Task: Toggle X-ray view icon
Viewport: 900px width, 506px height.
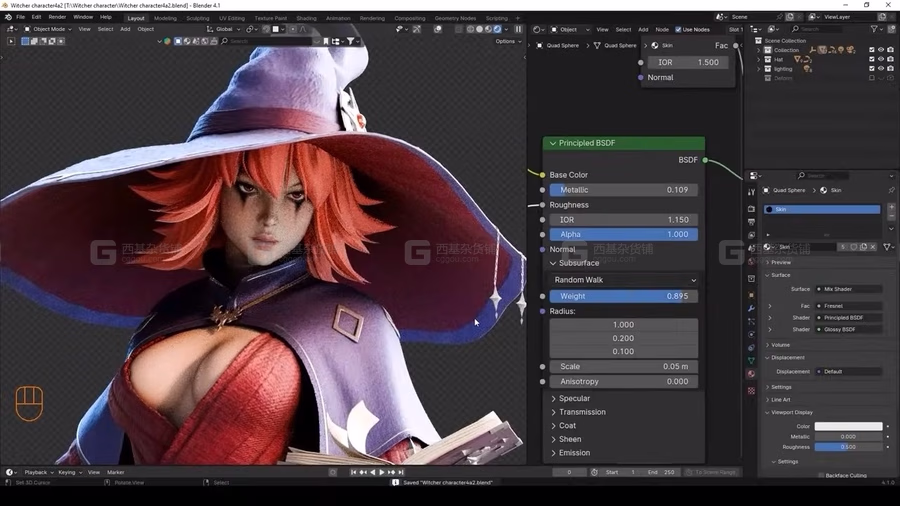Action: (459, 29)
